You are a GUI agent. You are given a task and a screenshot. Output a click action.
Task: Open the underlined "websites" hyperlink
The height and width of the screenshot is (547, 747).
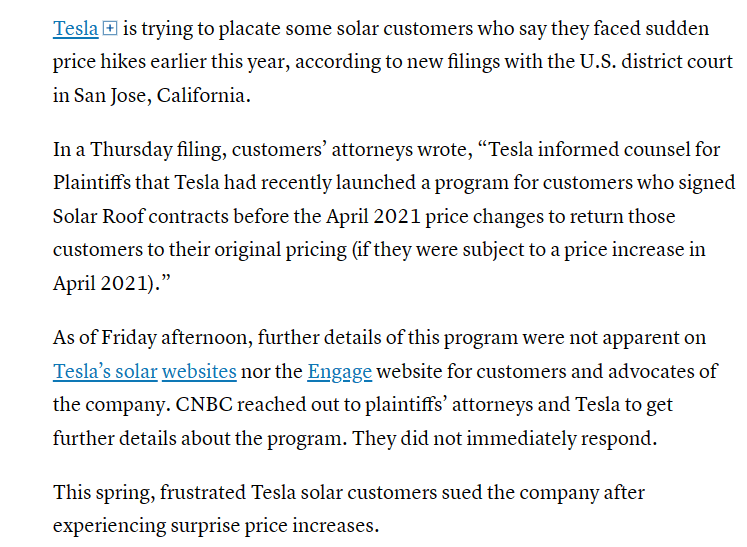pyautogui.click(x=199, y=372)
